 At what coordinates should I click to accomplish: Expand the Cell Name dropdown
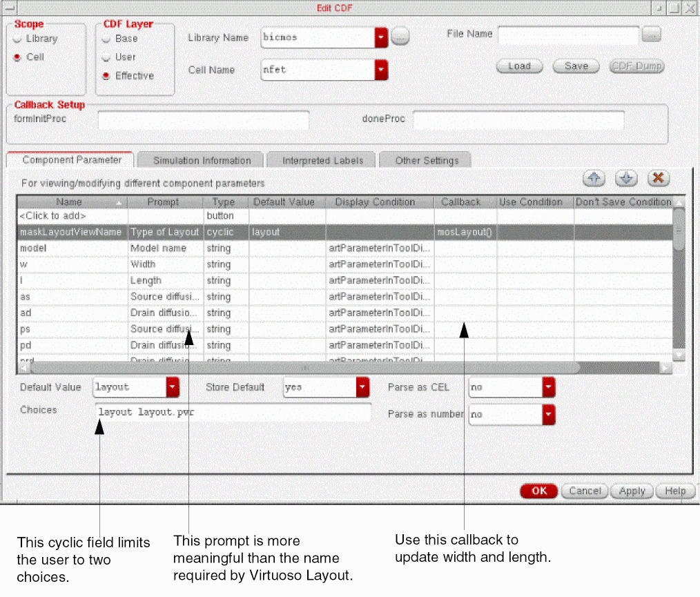pyautogui.click(x=381, y=70)
